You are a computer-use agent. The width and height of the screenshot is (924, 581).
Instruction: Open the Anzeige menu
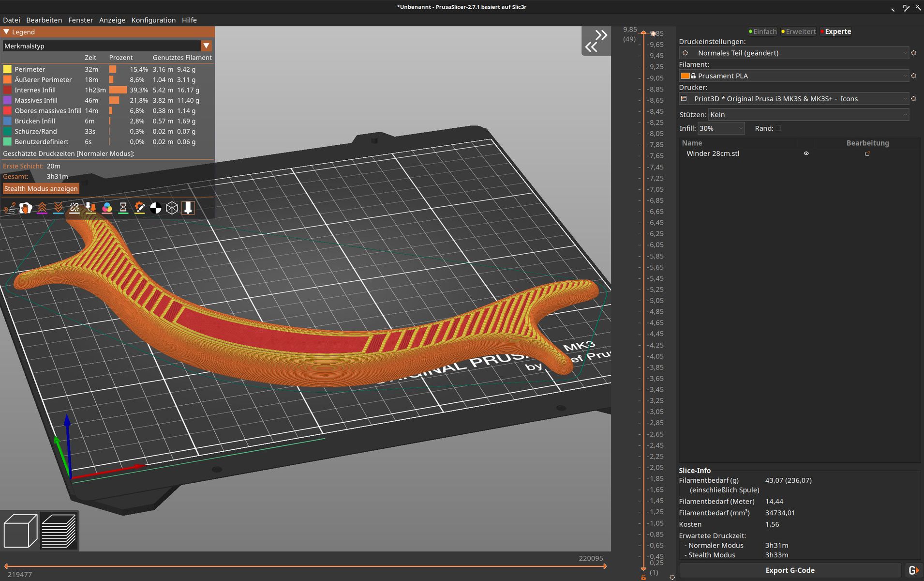click(112, 20)
